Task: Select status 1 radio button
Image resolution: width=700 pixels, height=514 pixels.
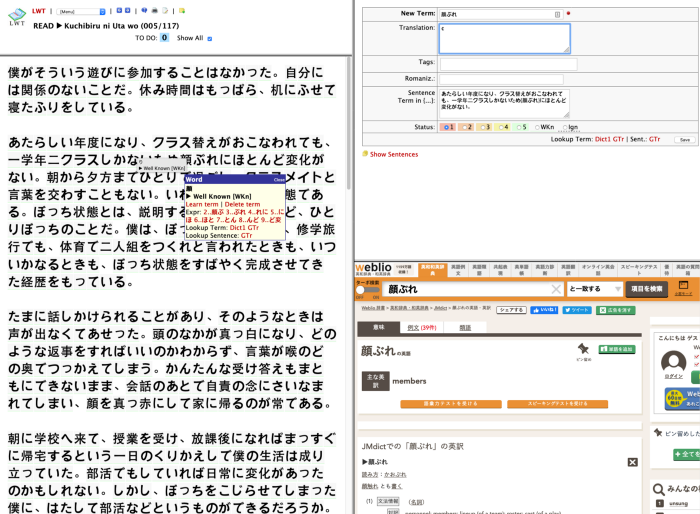Action: [x=446, y=127]
